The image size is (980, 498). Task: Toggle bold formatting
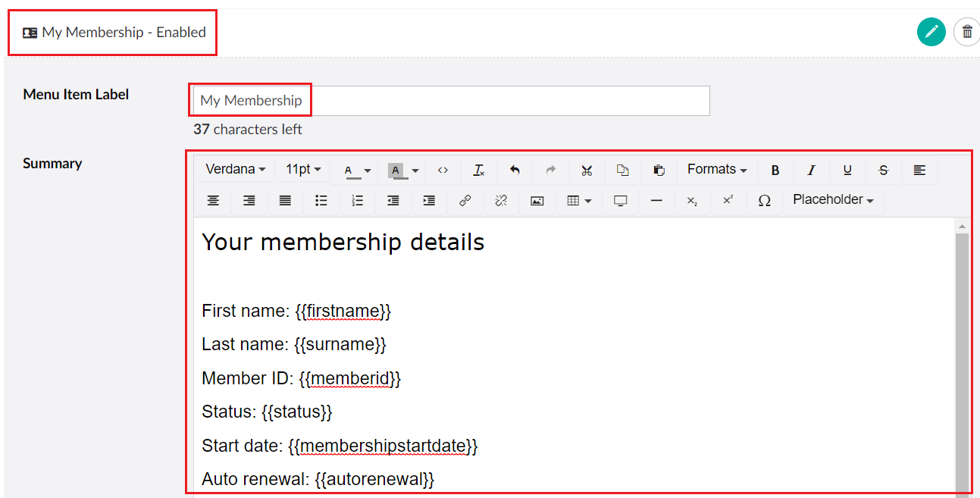pyautogui.click(x=775, y=170)
